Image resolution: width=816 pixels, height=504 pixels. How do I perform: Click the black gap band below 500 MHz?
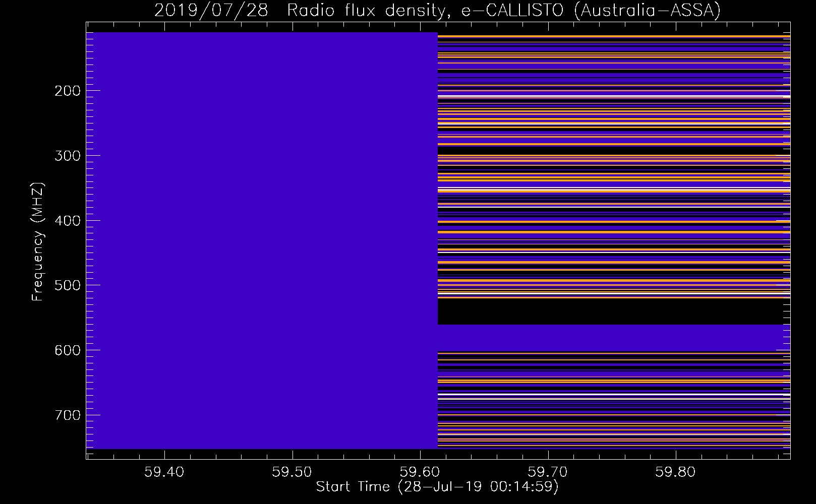[x=614, y=311]
